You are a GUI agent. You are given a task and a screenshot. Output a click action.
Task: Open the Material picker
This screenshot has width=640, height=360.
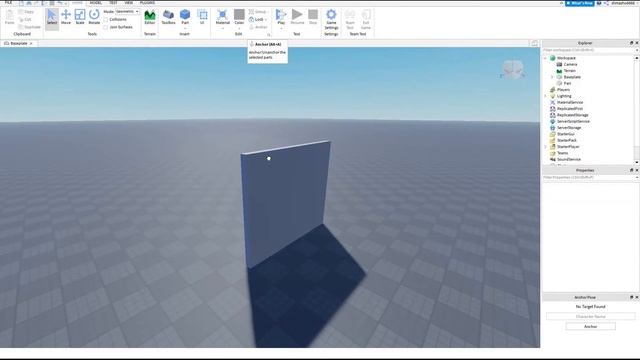click(x=222, y=18)
